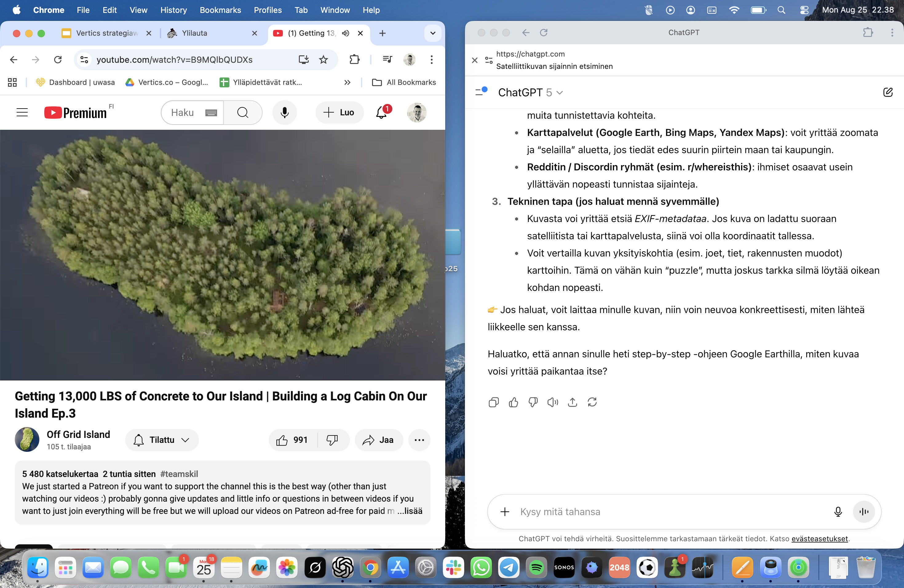Open the Profiles menu
The height and width of the screenshot is (588, 904).
pos(268,10)
